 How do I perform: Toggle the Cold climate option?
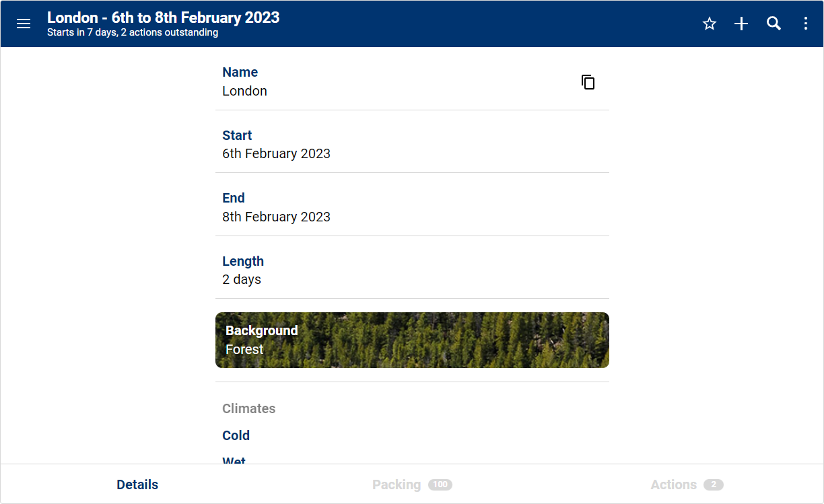coord(236,435)
